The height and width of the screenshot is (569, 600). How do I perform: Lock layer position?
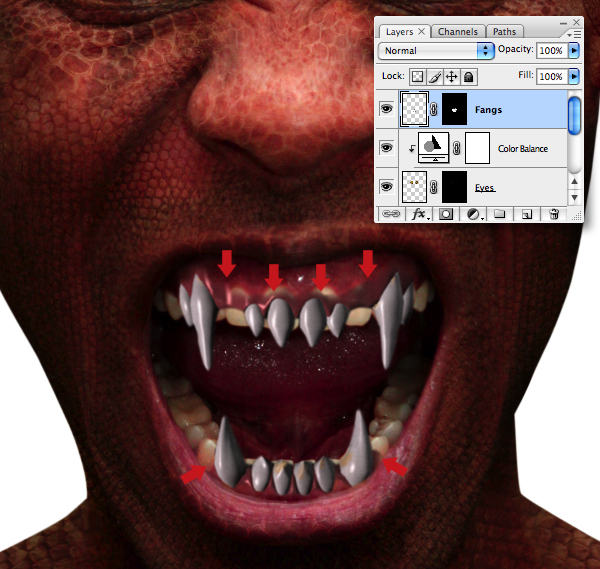(452, 77)
